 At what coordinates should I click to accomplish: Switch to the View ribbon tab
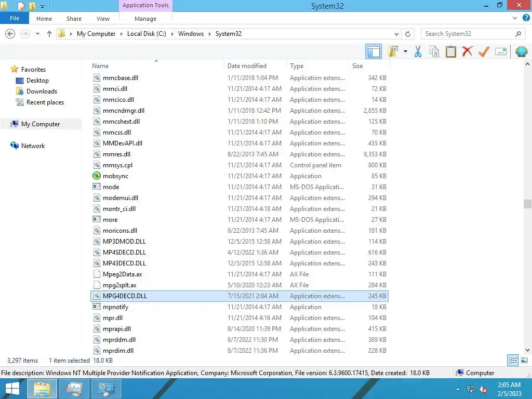pos(103,19)
